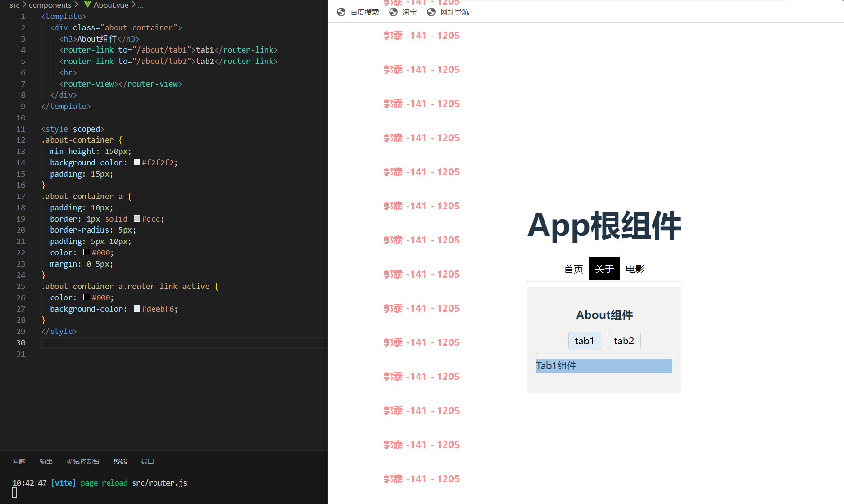The image size is (844, 504).
Task: Switch to the tab1 sub-route button
Action: click(584, 341)
